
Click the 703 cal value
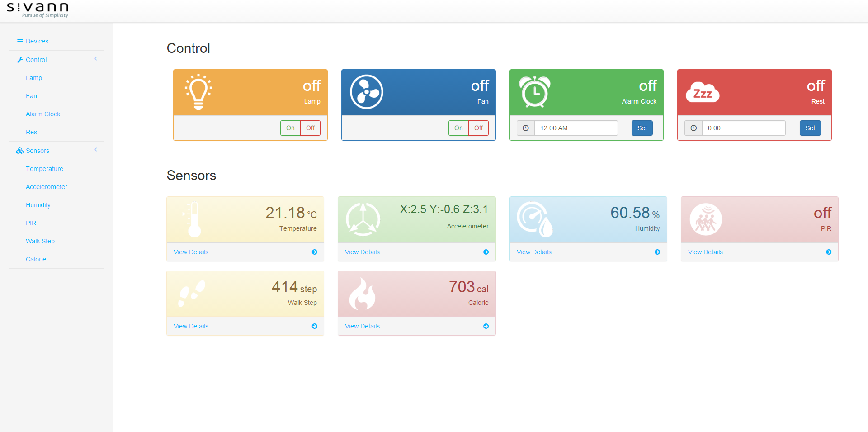click(469, 287)
